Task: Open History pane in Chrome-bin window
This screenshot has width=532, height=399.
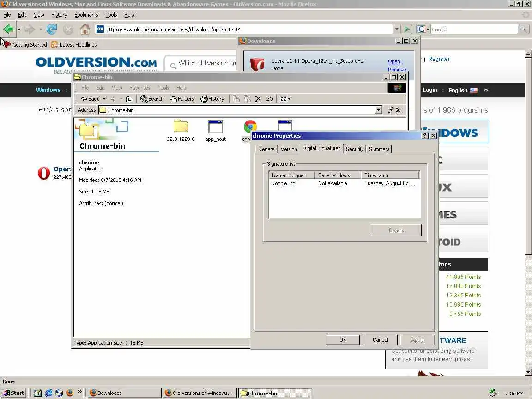Action: click(212, 99)
